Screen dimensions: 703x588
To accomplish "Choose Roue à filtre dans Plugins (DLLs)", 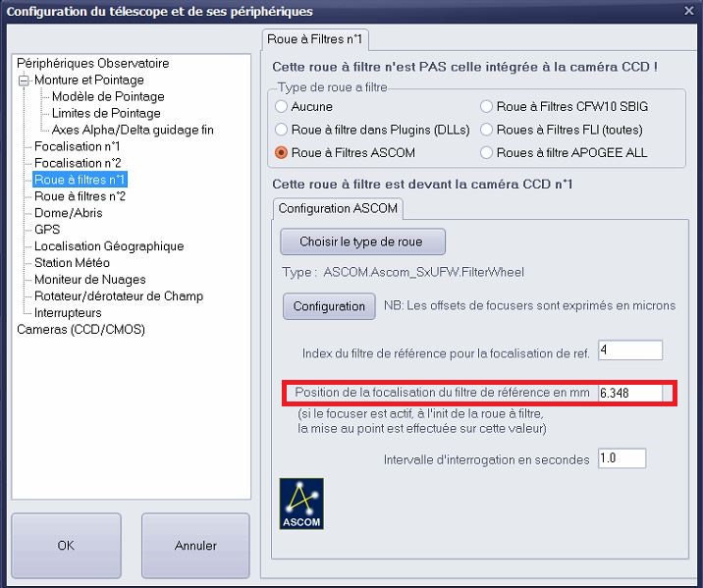I will [282, 130].
